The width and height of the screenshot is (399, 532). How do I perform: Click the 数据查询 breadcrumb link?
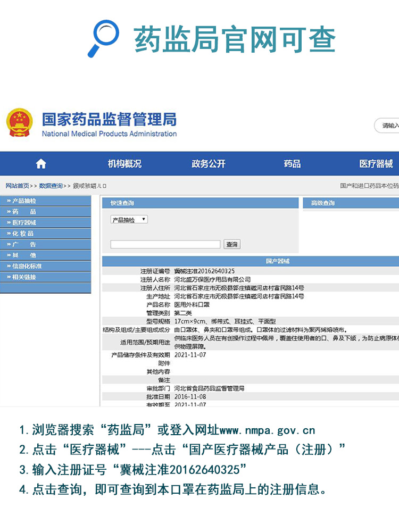(x=51, y=186)
